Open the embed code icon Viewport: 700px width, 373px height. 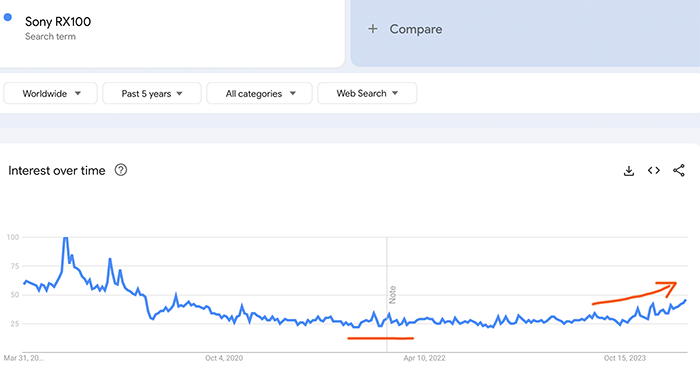(x=654, y=170)
